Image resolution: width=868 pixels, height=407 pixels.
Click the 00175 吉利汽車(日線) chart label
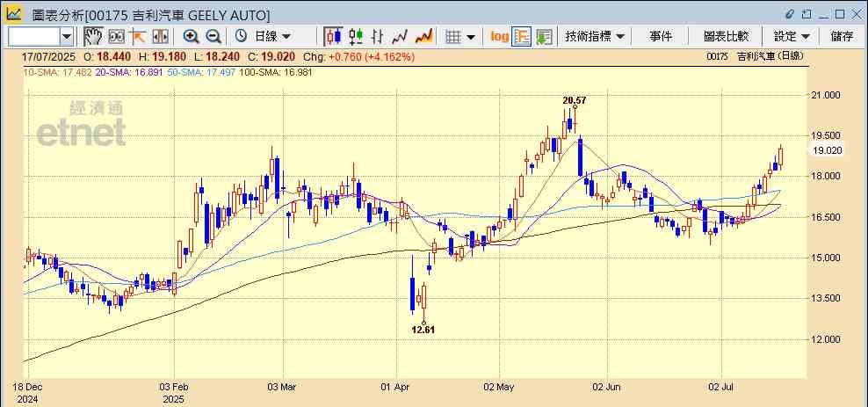tap(755, 56)
